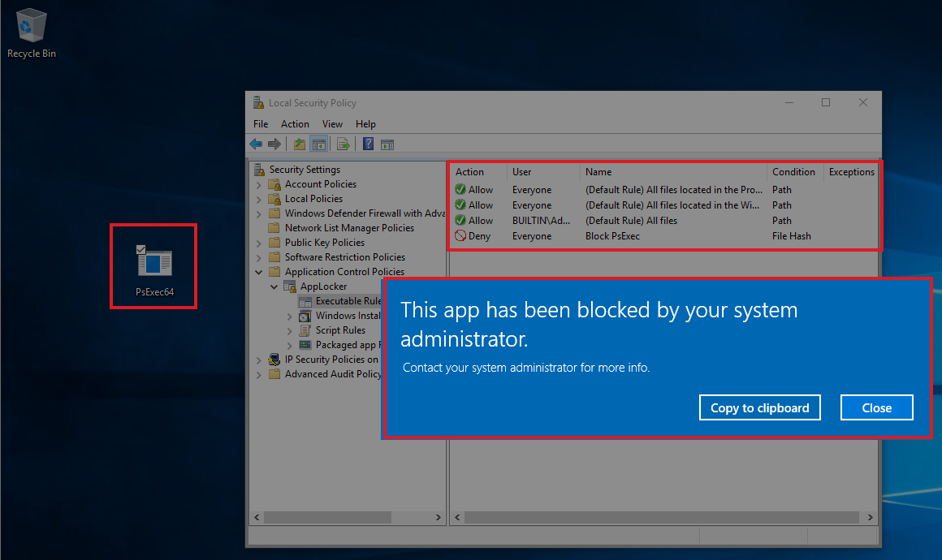Collapse the AppLocker node
The height and width of the screenshot is (560, 942).
pos(274,286)
